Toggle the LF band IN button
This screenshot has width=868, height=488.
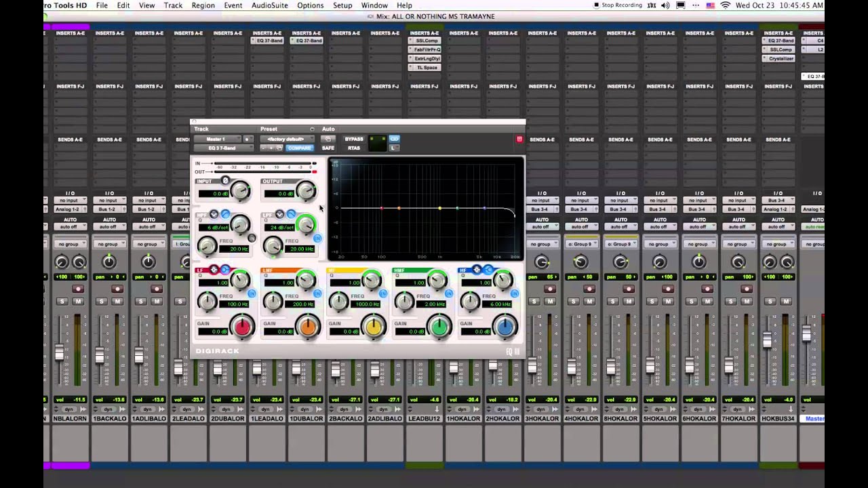pos(252,293)
